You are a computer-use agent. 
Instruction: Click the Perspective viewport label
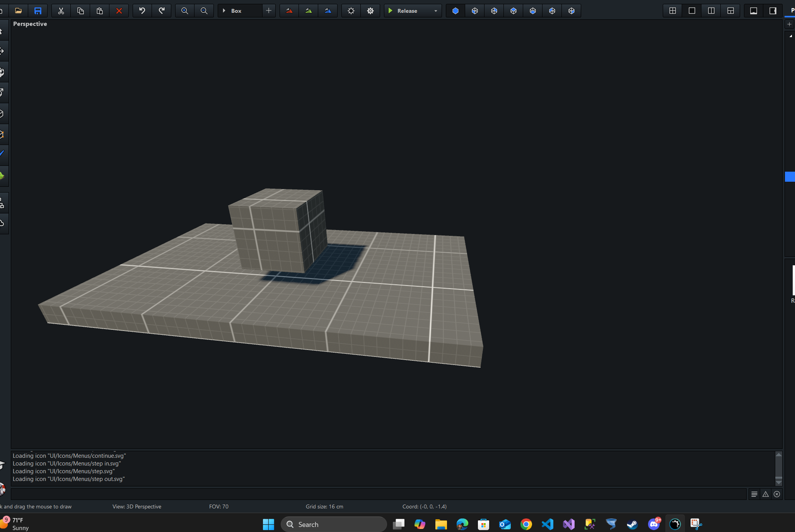30,24
